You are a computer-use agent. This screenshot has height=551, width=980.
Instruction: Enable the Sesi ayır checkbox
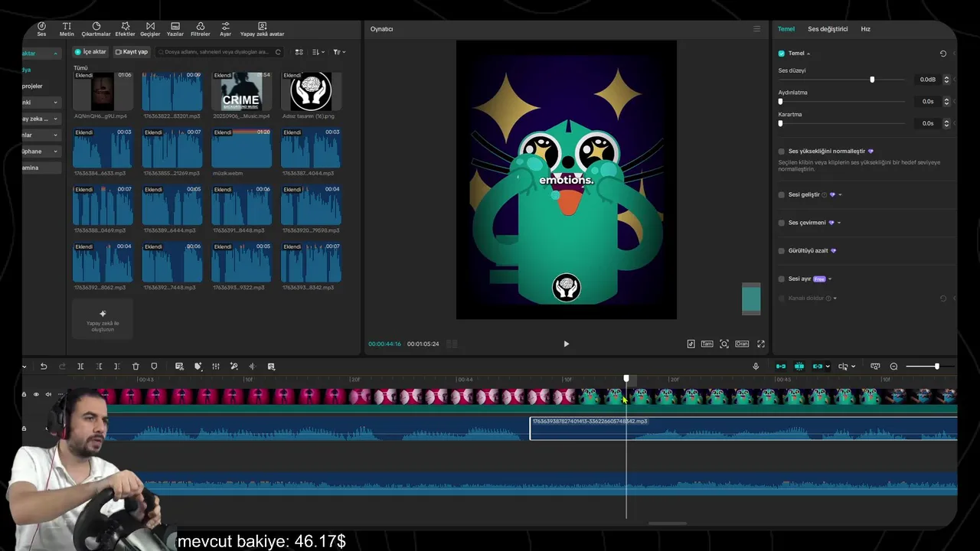click(x=781, y=279)
